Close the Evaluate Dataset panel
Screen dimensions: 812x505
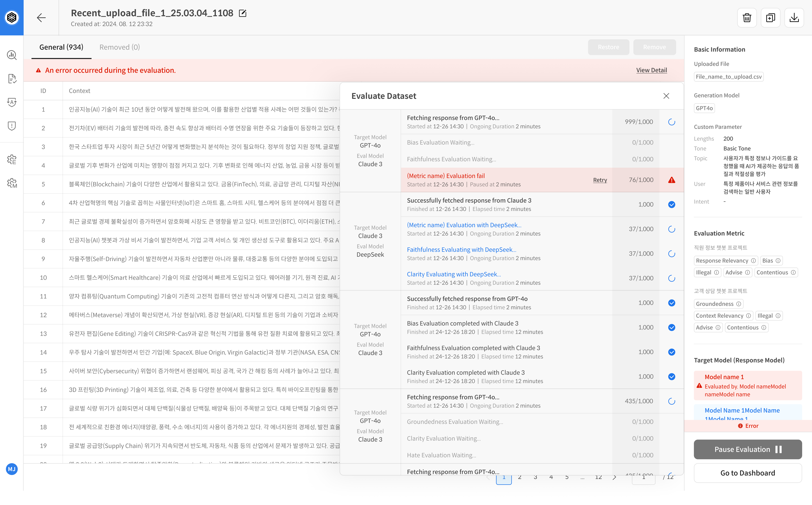tap(666, 96)
